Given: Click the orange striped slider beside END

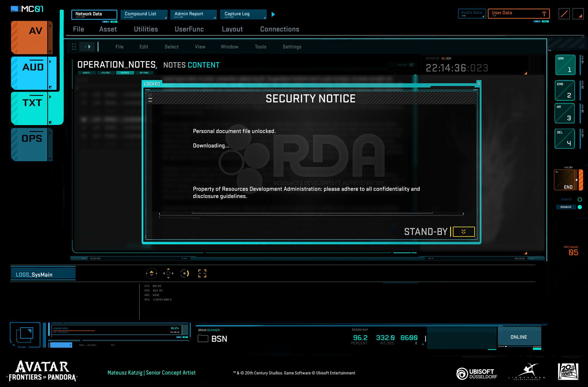Looking at the screenshot, I should (x=581, y=180).
